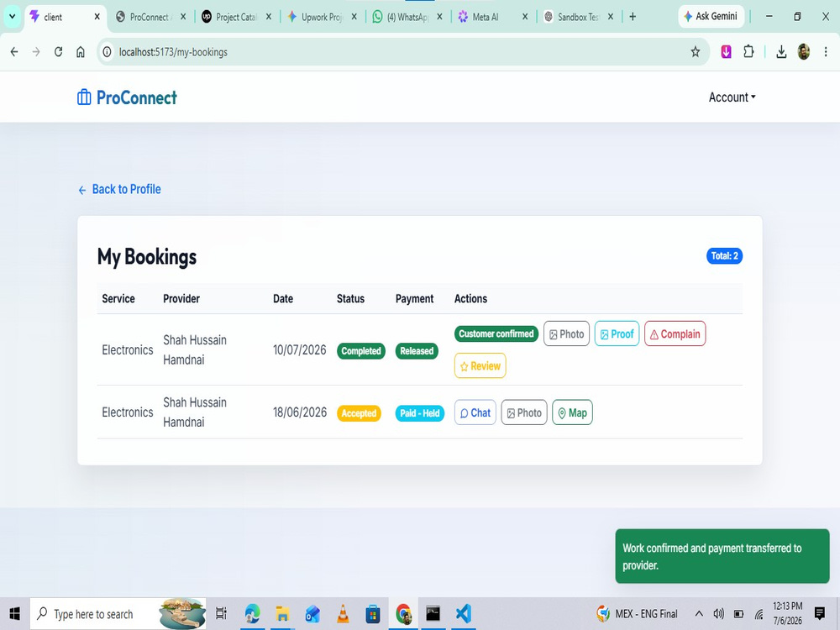The width and height of the screenshot is (840, 630).
Task: Click the Paid - Held payment badge
Action: click(420, 413)
